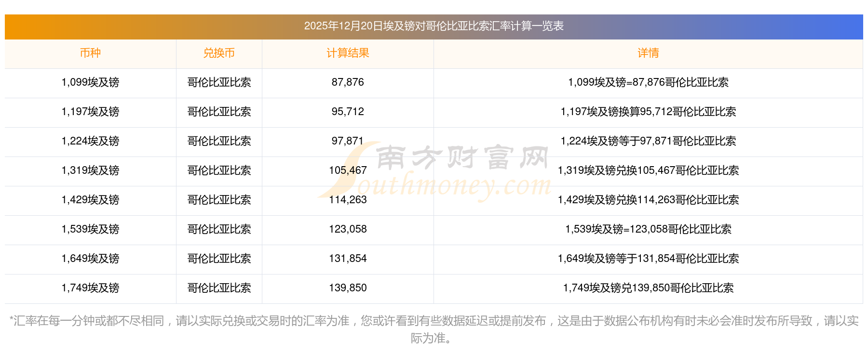This screenshot has height=353, width=868.
Task: Click 哥伦比亚比索 in the 1,224埃及镑 row
Action: click(219, 141)
